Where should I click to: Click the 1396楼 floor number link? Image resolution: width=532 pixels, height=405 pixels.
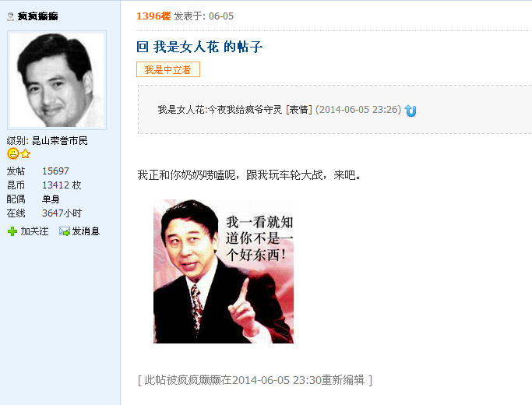[x=153, y=16]
